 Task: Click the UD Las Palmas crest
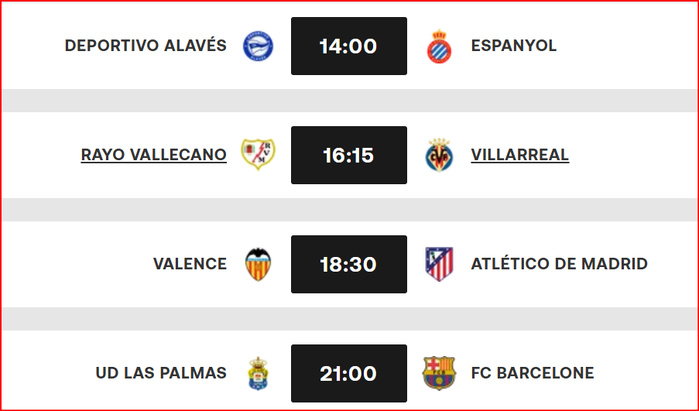[x=258, y=374]
